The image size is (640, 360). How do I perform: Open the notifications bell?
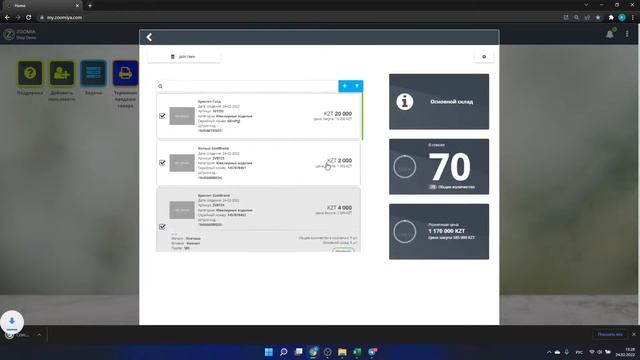609,34
